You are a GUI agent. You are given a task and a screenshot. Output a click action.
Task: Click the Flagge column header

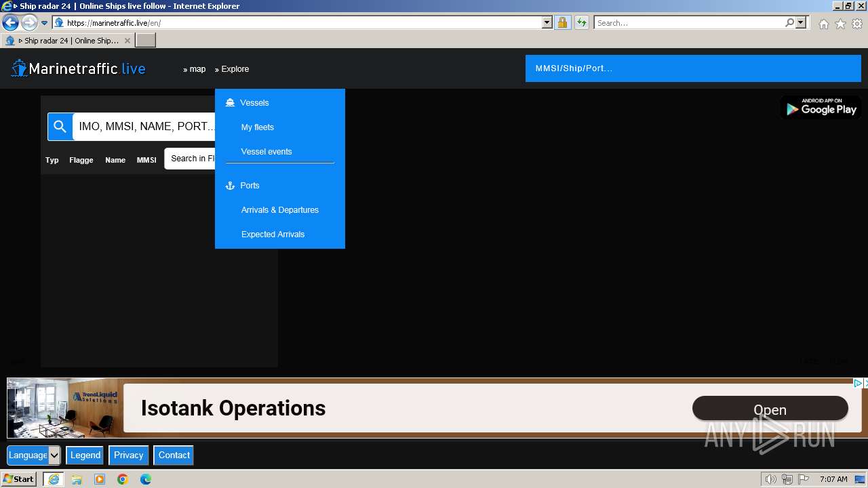point(81,160)
